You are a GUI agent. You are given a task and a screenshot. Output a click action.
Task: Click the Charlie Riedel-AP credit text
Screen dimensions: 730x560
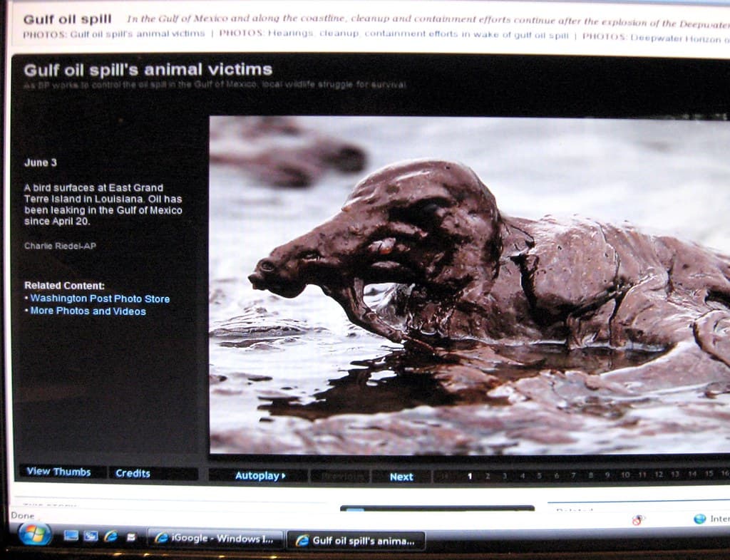point(60,246)
